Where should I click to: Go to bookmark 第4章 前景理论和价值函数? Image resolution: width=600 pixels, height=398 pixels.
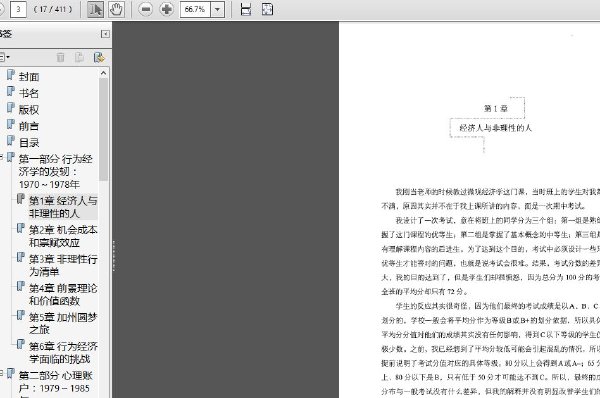pos(63,294)
